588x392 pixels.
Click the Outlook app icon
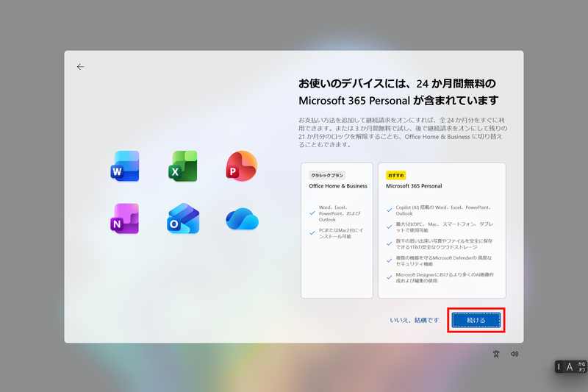183,218
